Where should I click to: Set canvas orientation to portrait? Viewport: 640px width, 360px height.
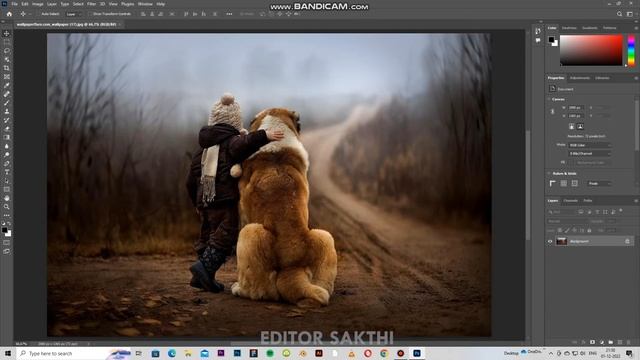pyautogui.click(x=571, y=127)
